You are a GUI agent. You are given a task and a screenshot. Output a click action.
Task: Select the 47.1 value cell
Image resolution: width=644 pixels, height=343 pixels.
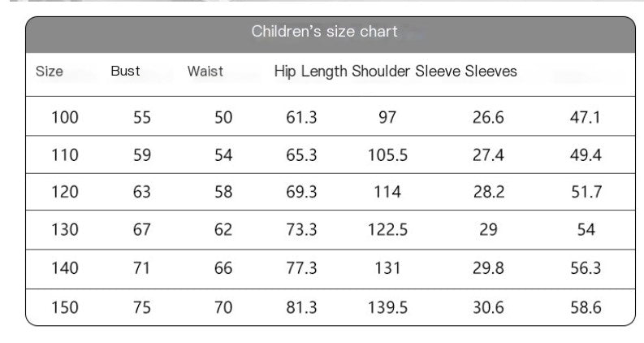pyautogui.click(x=586, y=118)
